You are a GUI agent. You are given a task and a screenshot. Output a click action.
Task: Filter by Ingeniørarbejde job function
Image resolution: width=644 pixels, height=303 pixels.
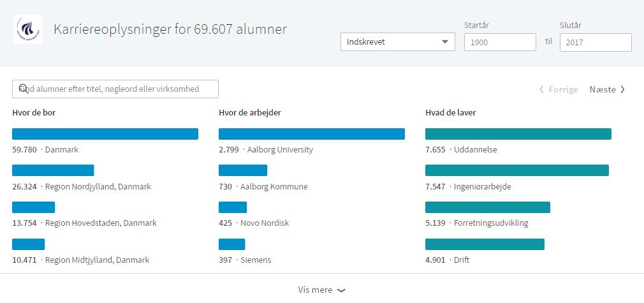coord(517,170)
